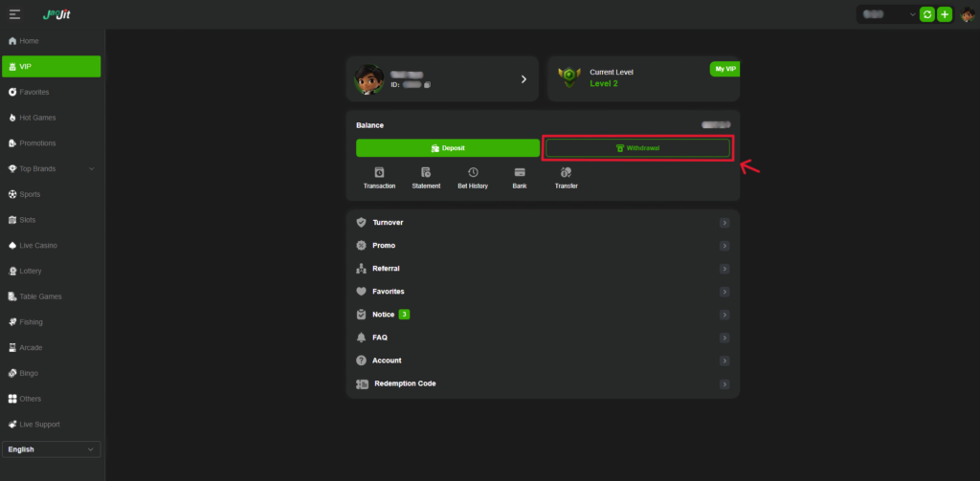The width and height of the screenshot is (980, 481).
Task: Click the green refresh balance icon
Action: (x=926, y=14)
